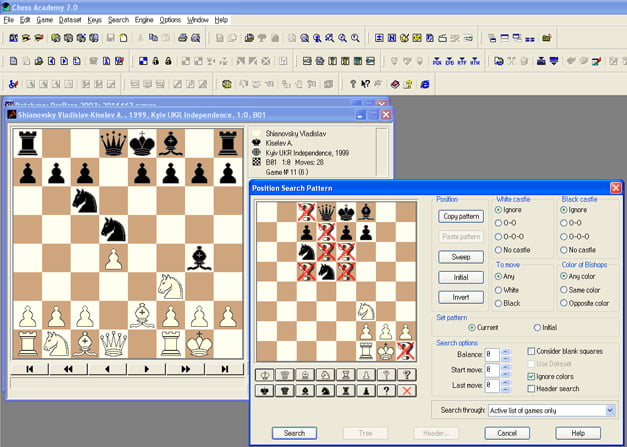Cancel the Position Search Pattern dialog
The image size is (627, 447).
pos(507,433)
